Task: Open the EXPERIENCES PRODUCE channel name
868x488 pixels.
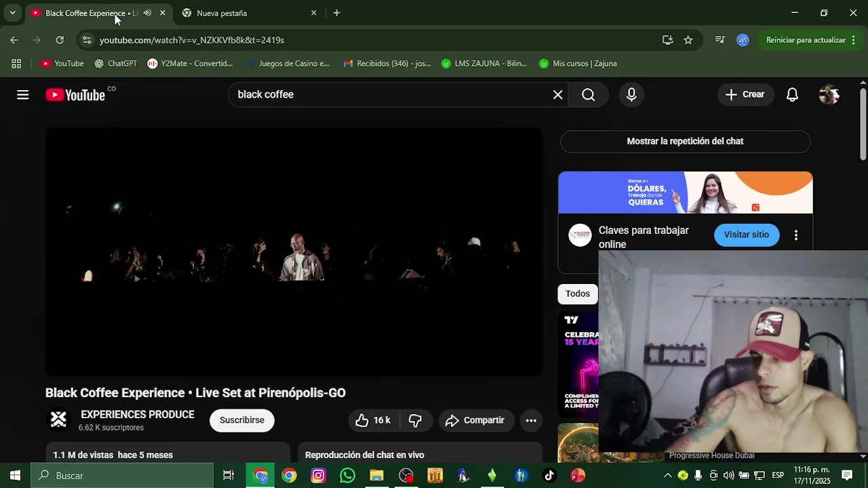Action: pyautogui.click(x=138, y=415)
